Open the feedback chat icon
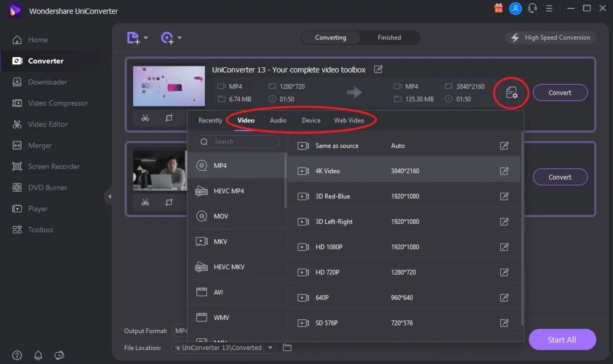613x364 pixels. click(59, 355)
